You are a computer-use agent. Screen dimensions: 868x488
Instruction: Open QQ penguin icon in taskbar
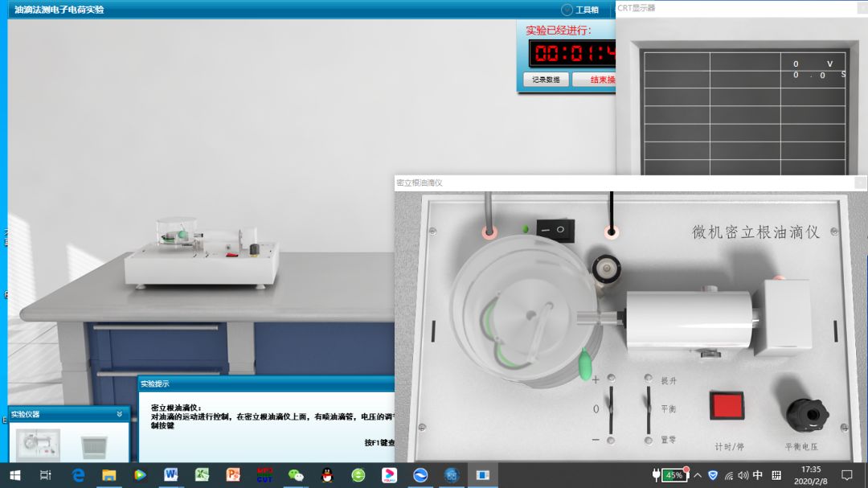point(327,475)
